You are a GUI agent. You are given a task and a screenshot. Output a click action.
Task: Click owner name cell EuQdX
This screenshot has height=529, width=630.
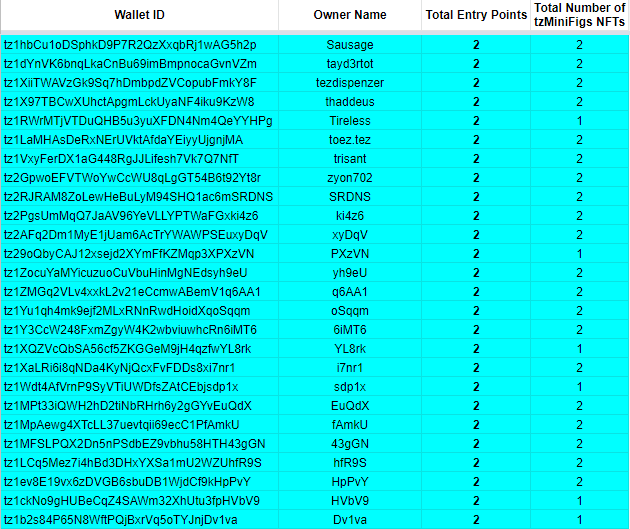pyautogui.click(x=350, y=406)
